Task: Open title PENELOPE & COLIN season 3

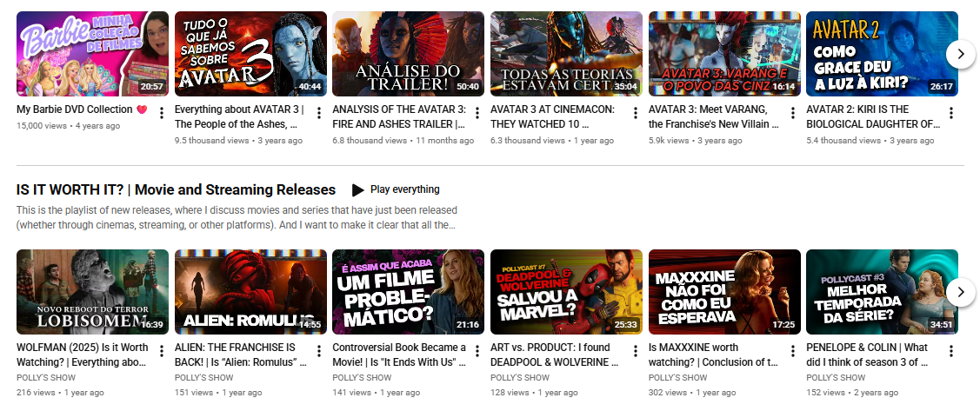Action: pyautogui.click(x=868, y=355)
